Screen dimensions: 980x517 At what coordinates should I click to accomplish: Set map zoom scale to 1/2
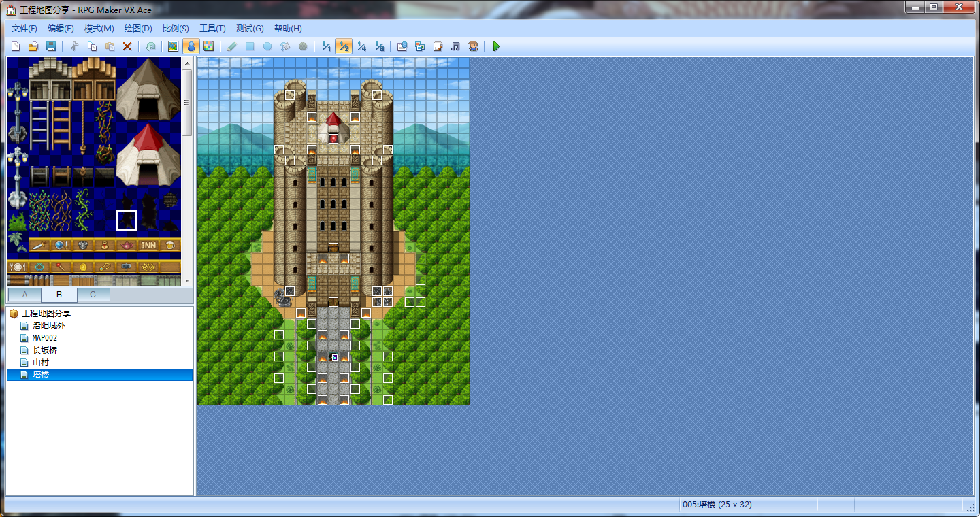(x=344, y=46)
